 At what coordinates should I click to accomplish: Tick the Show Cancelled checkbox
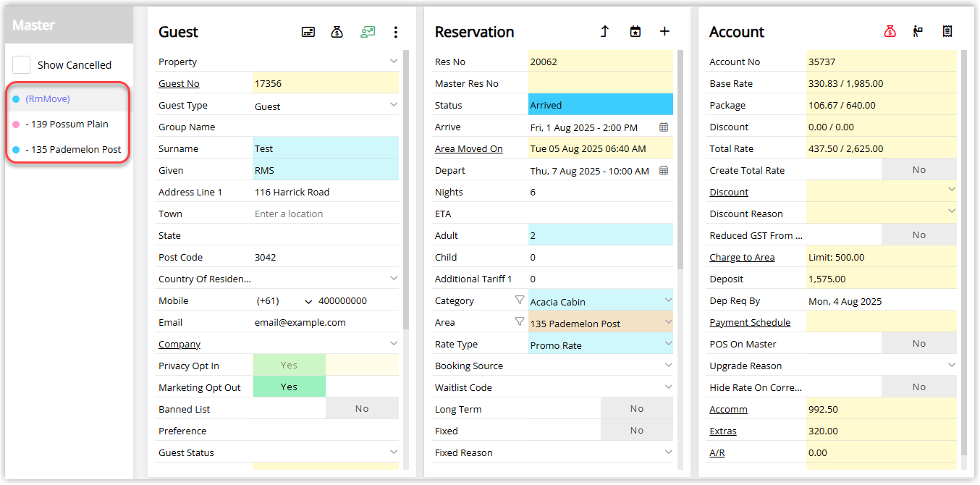[x=22, y=64]
